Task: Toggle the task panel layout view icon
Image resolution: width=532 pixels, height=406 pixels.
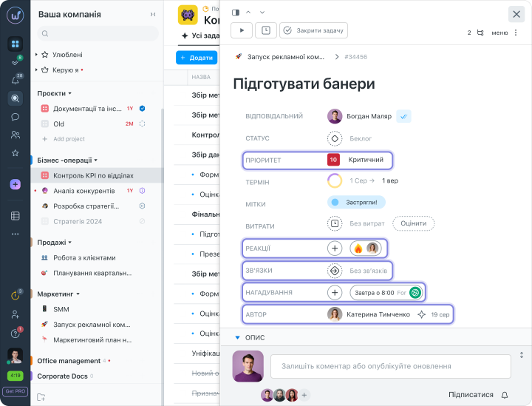Action: [x=236, y=13]
